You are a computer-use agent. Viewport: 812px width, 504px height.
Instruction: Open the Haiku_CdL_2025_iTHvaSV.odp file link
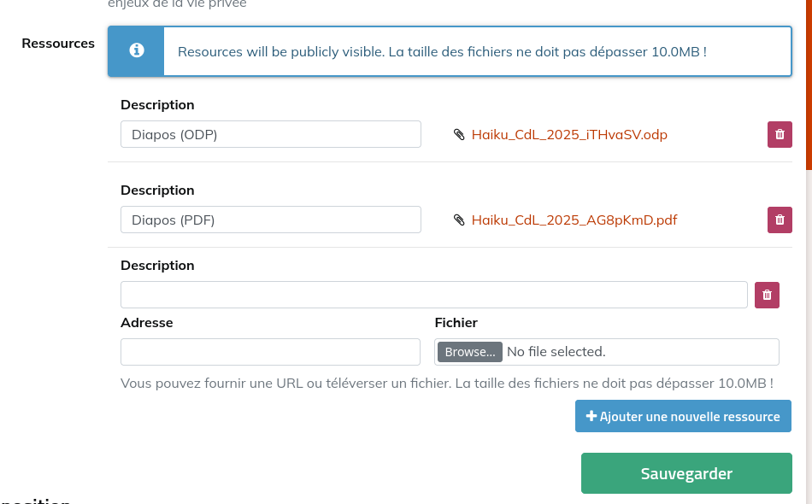click(x=569, y=134)
